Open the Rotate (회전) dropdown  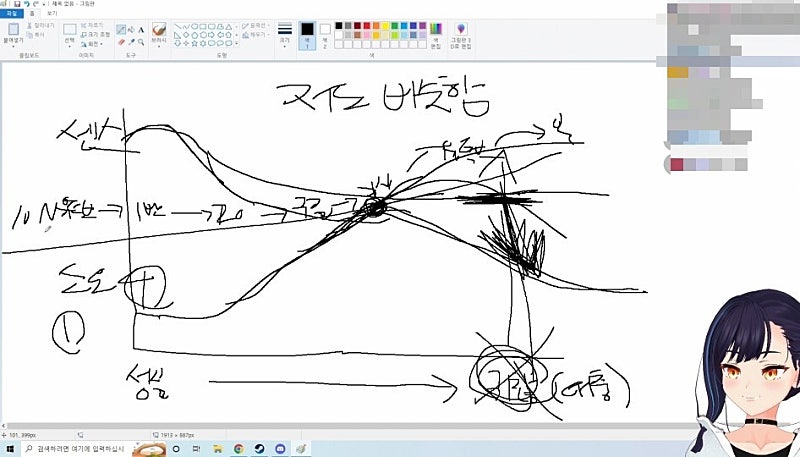[92, 44]
